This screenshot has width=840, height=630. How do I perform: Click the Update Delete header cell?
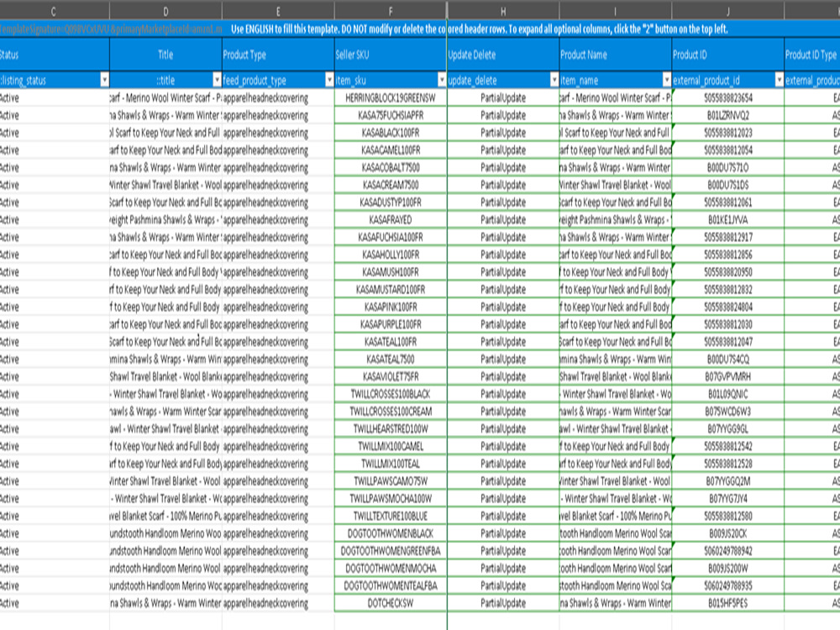click(503, 55)
